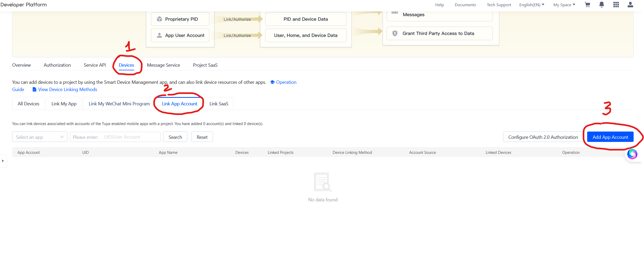This screenshot has width=644, height=275.
Task: Expand the English(EN) language dropdown
Action: coord(531,5)
